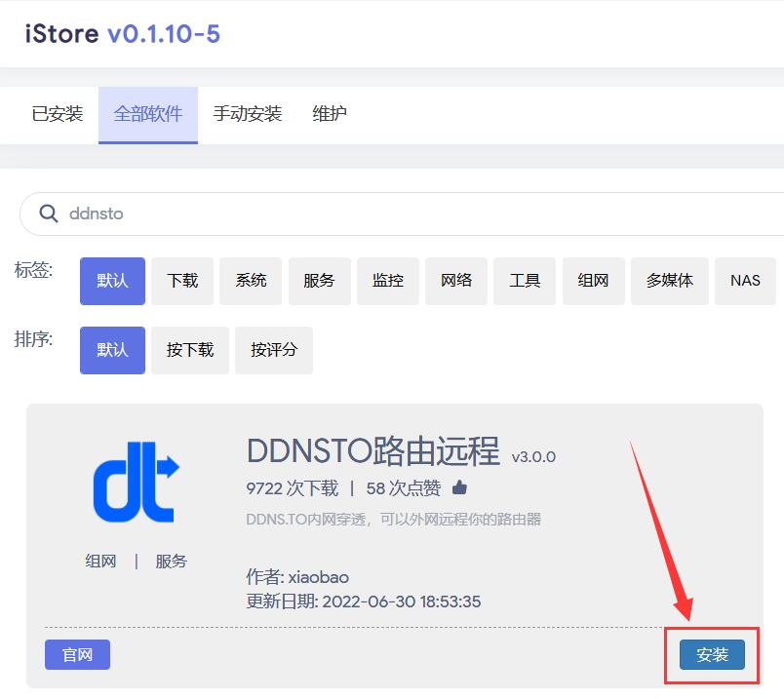Filter by 服务 tag
This screenshot has height=699, width=784.
tap(319, 281)
